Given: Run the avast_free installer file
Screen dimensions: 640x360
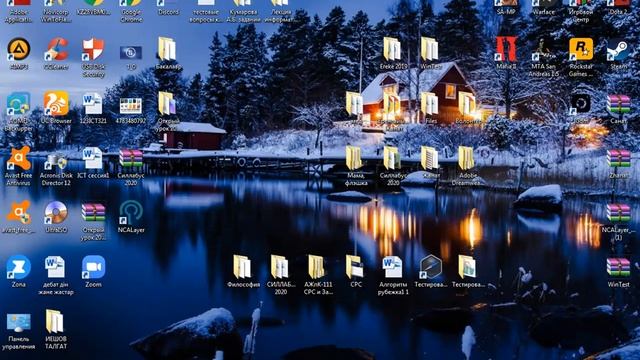Looking at the screenshot, I should point(19,213).
